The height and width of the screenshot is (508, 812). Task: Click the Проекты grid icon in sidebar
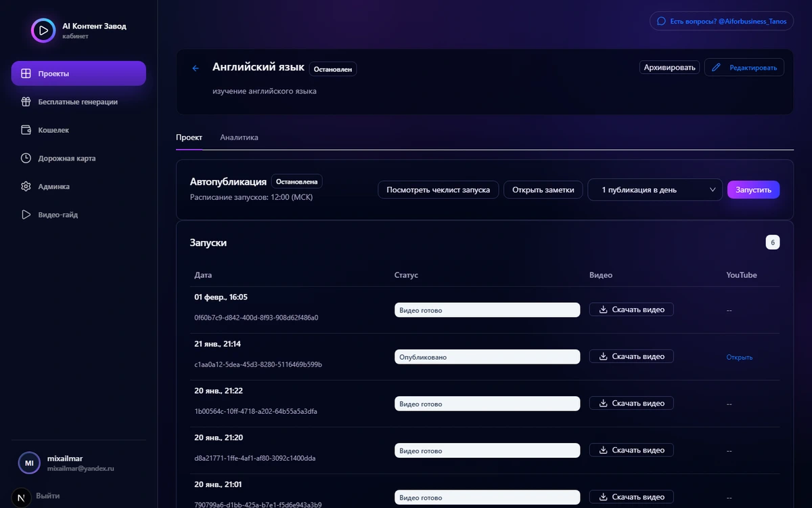click(x=26, y=74)
